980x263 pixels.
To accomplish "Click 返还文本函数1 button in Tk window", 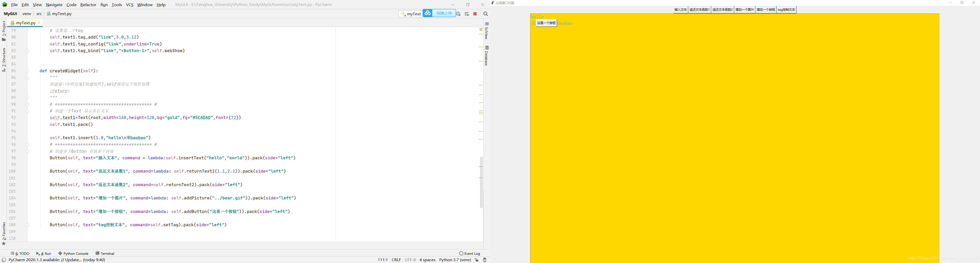I will [700, 10].
